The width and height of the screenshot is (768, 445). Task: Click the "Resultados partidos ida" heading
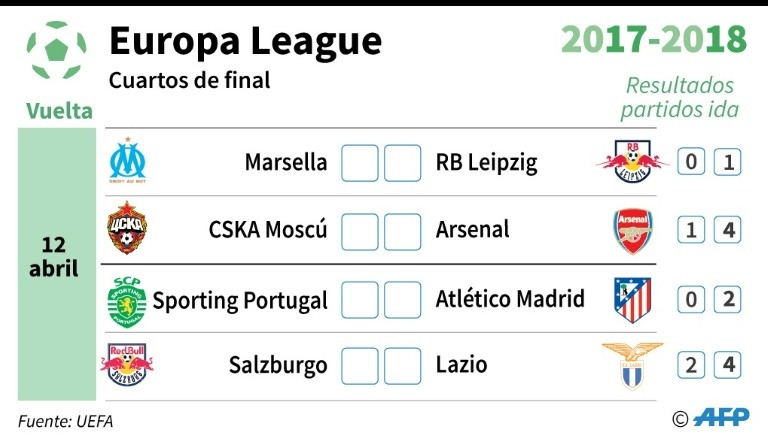click(680, 98)
